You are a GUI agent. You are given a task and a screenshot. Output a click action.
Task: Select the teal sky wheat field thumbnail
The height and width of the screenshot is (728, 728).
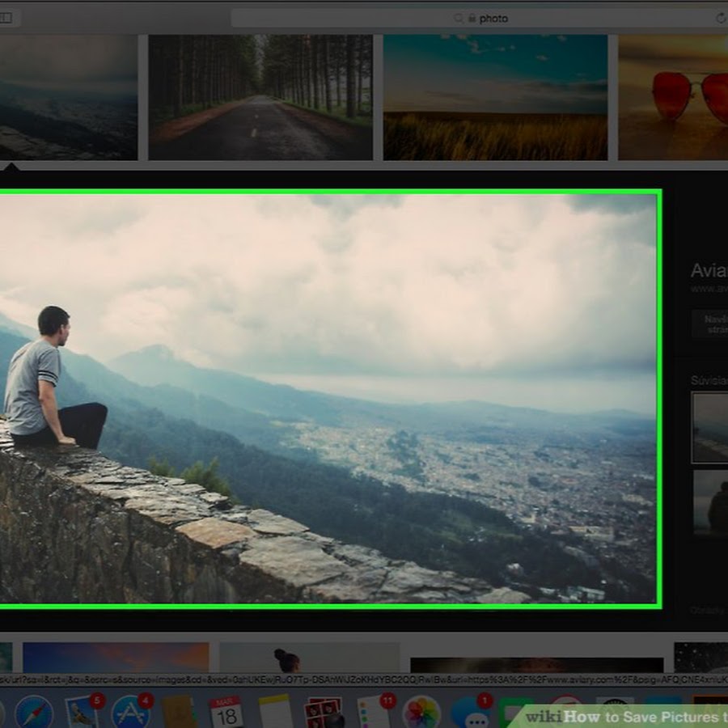pyautogui.click(x=495, y=97)
